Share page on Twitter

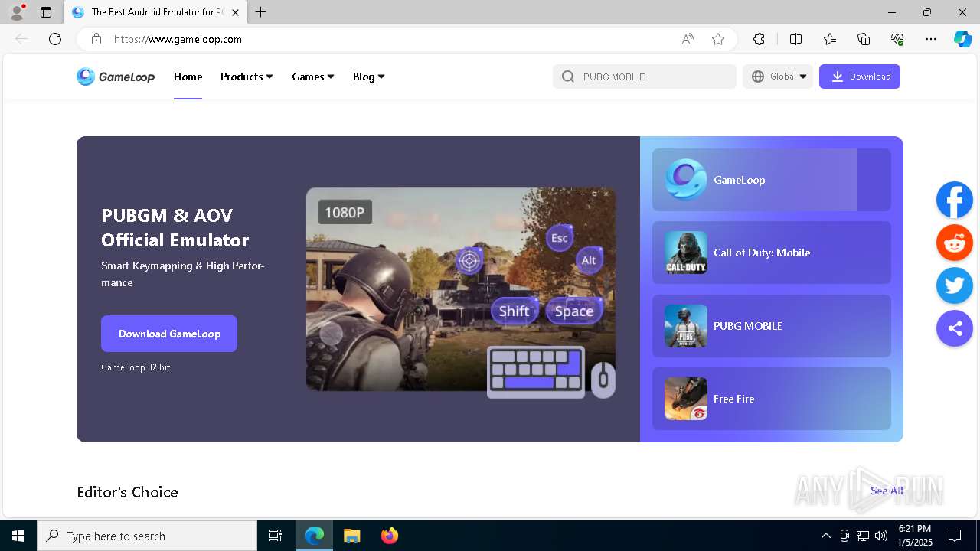click(x=955, y=285)
